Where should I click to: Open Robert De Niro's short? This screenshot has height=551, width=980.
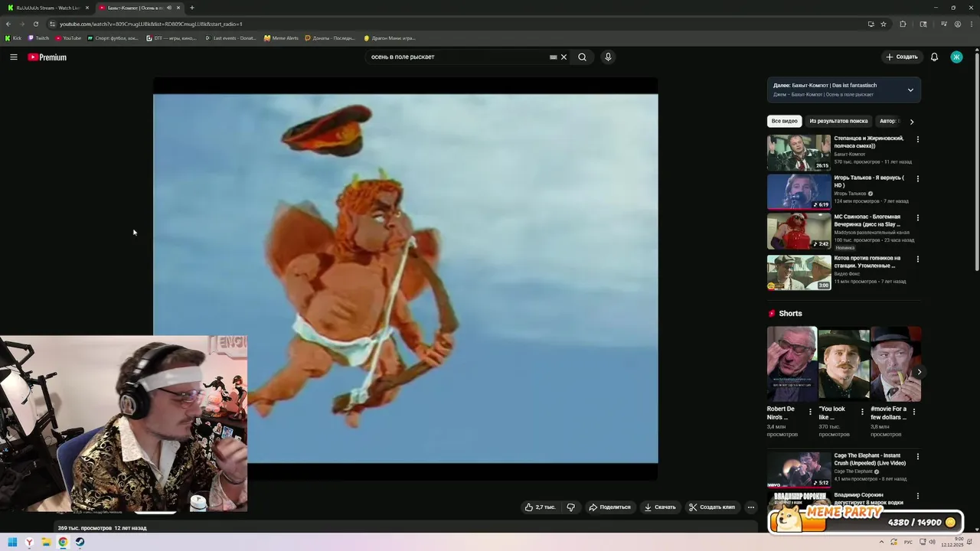792,364
